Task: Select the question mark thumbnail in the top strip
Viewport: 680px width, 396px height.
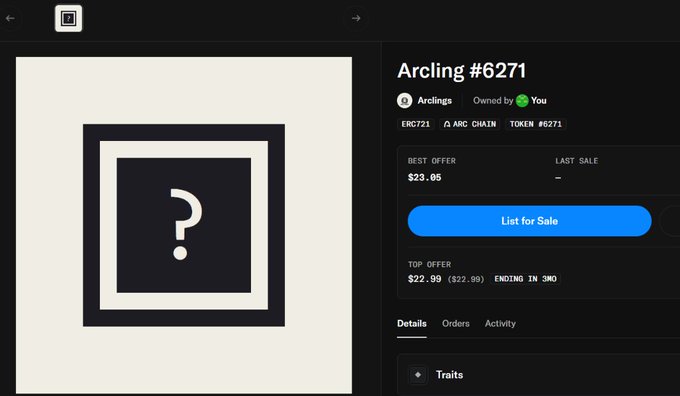Action: click(x=69, y=18)
